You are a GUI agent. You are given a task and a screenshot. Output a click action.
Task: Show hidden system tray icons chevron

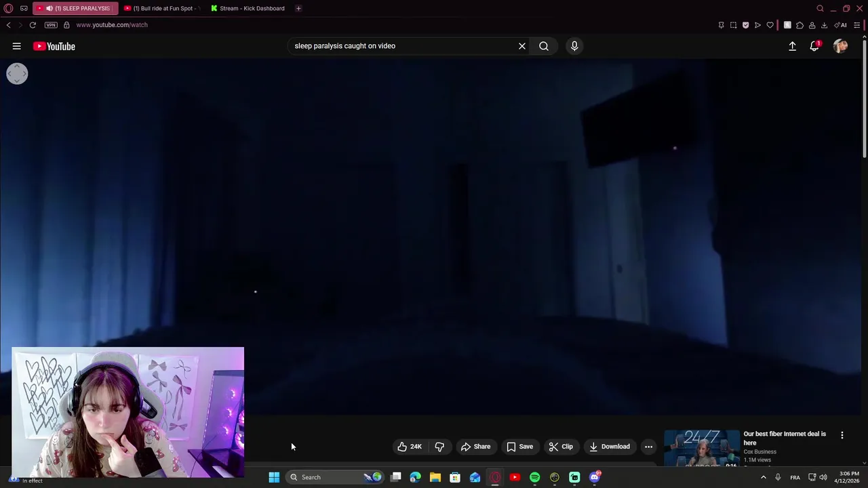pyautogui.click(x=763, y=477)
